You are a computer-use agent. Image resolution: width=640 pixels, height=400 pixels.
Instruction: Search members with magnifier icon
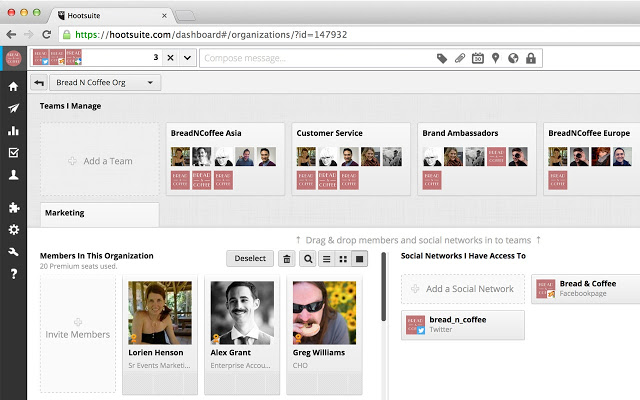coord(308,259)
